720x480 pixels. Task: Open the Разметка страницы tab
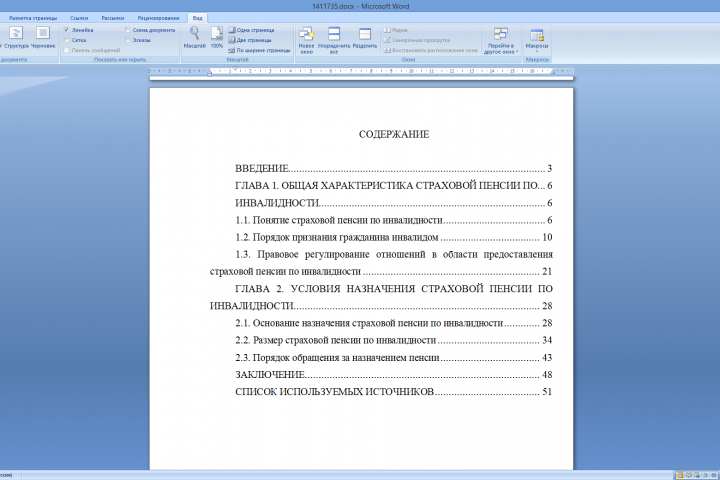pyautogui.click(x=33, y=18)
